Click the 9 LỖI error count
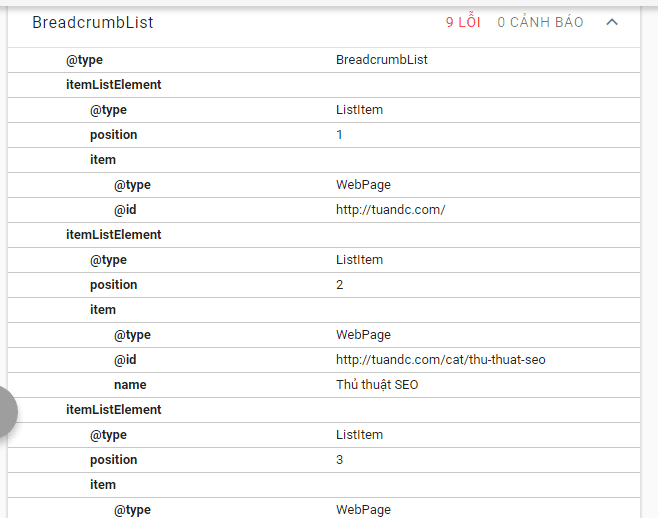 pyautogui.click(x=463, y=22)
